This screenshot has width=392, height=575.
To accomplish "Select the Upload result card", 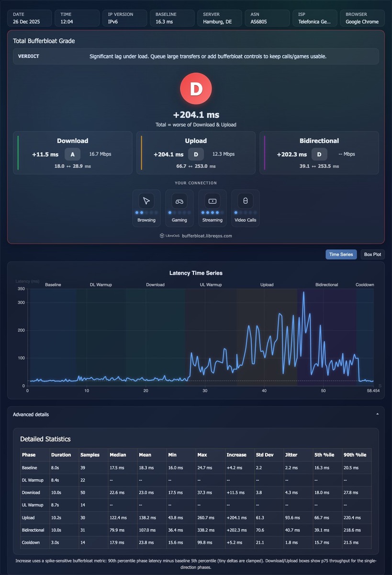I will (196, 153).
